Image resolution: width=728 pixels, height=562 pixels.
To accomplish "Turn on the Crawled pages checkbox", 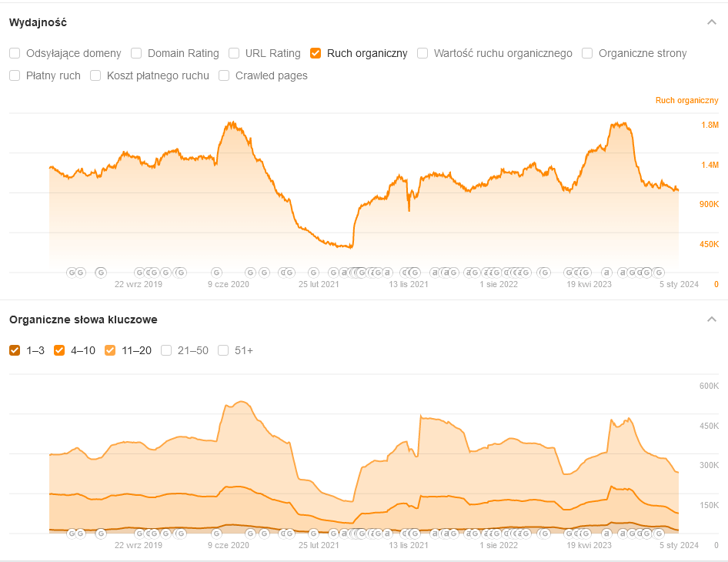I will point(224,75).
